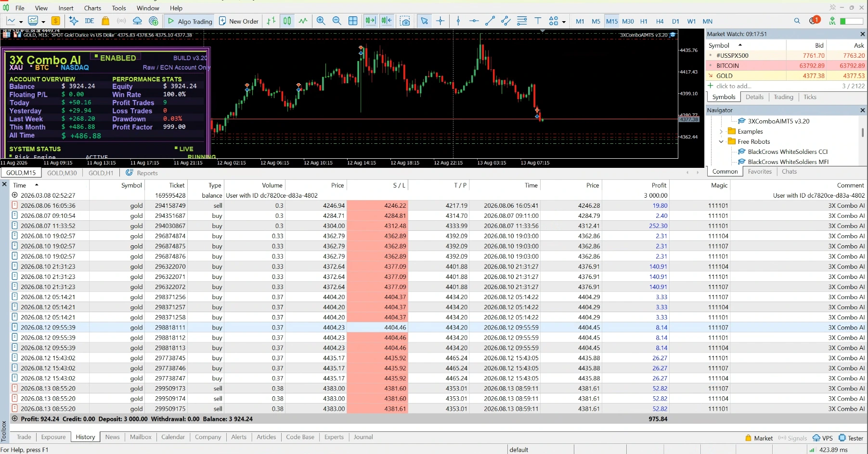Take a chart screenshot with camera icon

(405, 21)
